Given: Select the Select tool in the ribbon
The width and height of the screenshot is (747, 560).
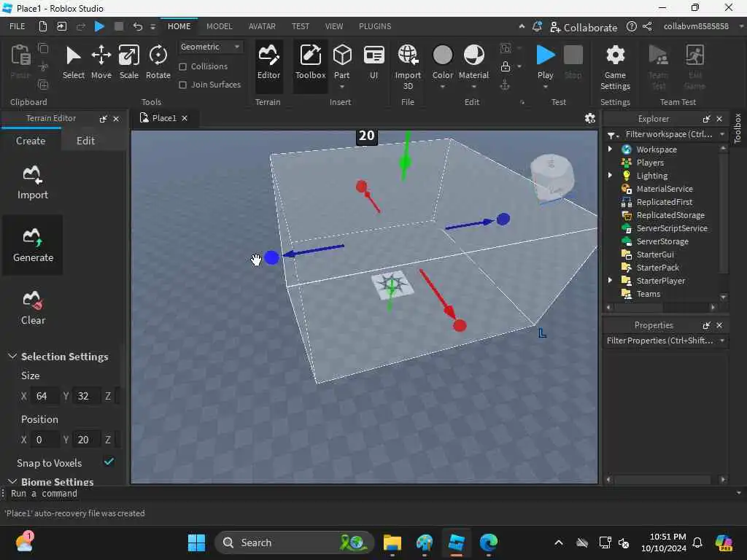Looking at the screenshot, I should [x=74, y=63].
